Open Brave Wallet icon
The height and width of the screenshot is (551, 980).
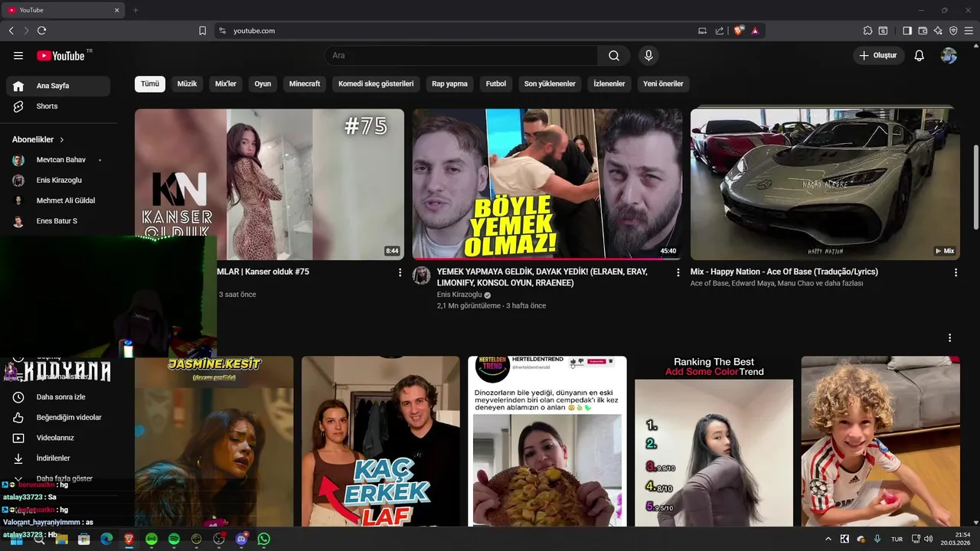[x=923, y=31]
